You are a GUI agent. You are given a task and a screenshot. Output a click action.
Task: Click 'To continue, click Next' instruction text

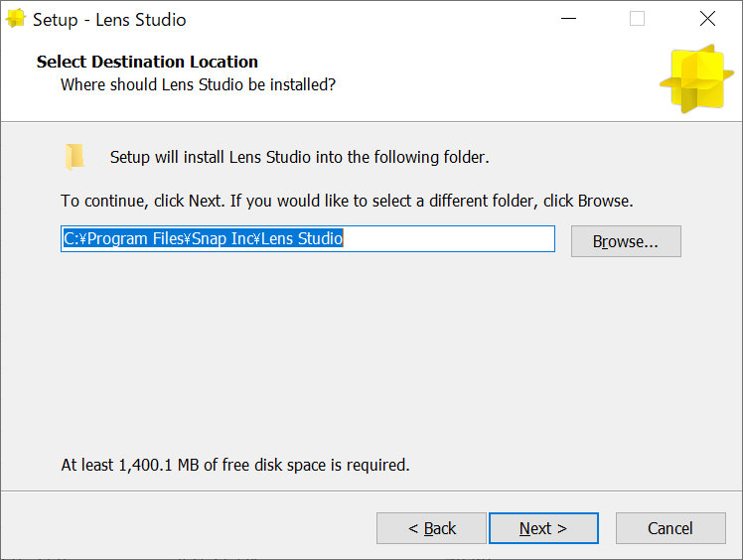[347, 201]
